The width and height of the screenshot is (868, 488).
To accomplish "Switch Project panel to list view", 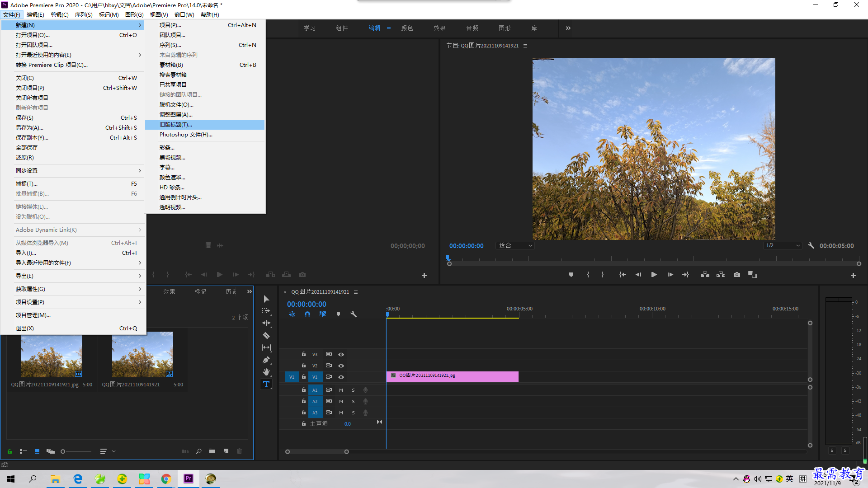I will [x=24, y=451].
